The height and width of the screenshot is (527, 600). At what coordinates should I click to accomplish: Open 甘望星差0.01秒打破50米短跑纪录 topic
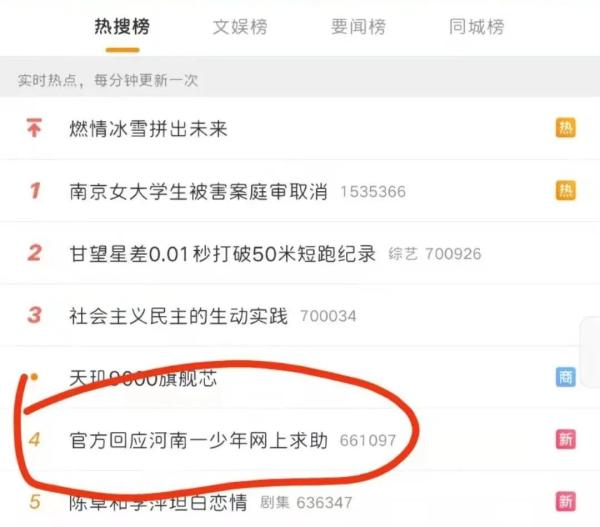click(222, 253)
